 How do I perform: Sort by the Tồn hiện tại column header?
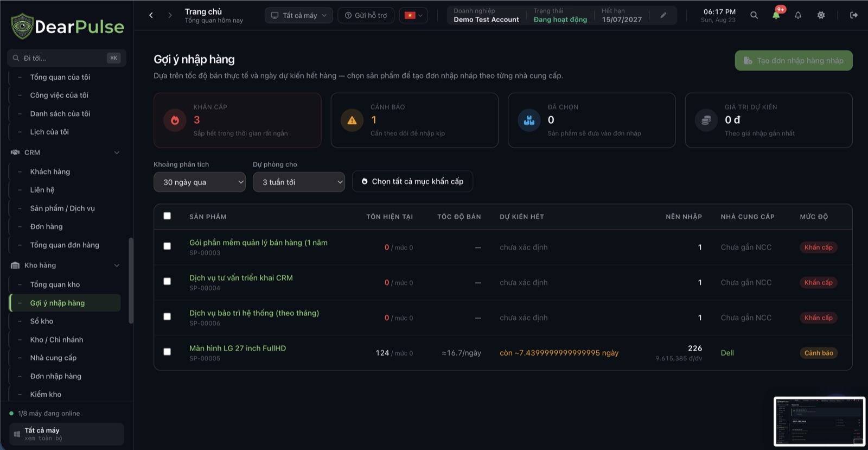coord(390,217)
